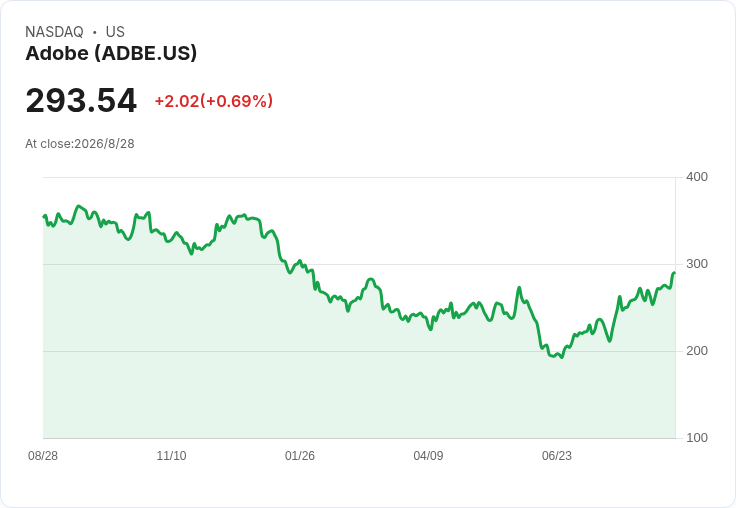The height and width of the screenshot is (508, 736).
Task: Click the 300 horizontal gridline
Action: [359, 264]
